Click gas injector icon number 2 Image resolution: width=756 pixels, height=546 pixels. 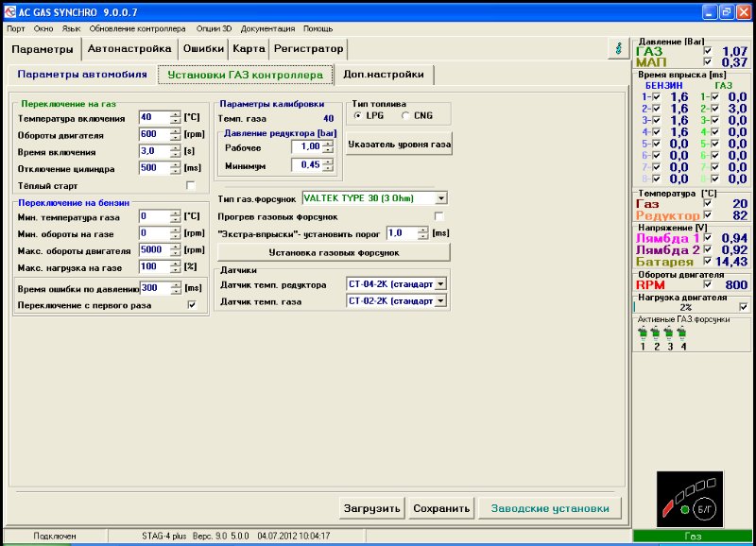pyautogui.click(x=656, y=333)
